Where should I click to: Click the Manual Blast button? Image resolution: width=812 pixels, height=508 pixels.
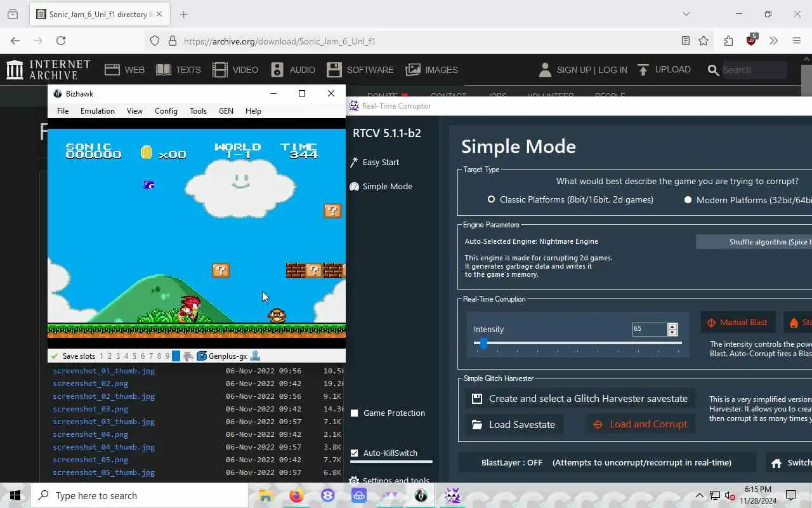pyautogui.click(x=737, y=322)
